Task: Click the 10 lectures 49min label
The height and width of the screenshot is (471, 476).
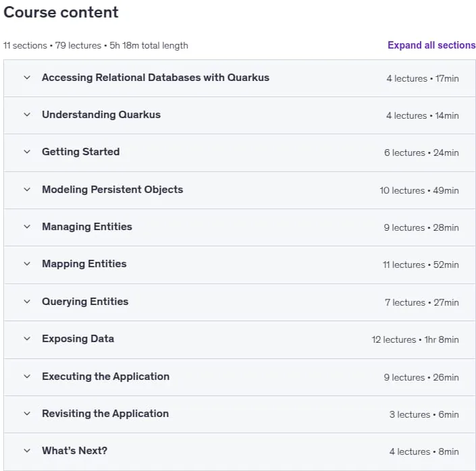Action: click(419, 190)
